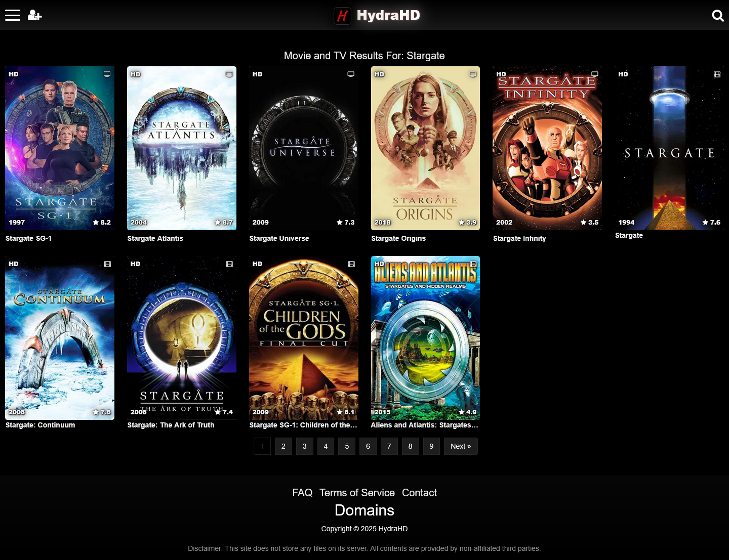Open the 1994 Stargate movie title link
The height and width of the screenshot is (560, 729).
coord(629,235)
